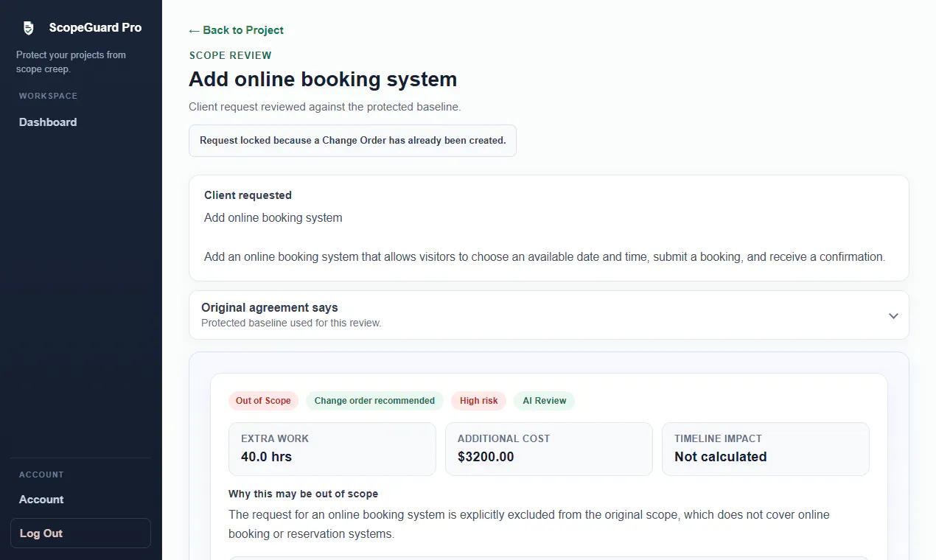Screen dimensions: 936x560
Task: Click the Original agreement says heading
Action: 270,307
